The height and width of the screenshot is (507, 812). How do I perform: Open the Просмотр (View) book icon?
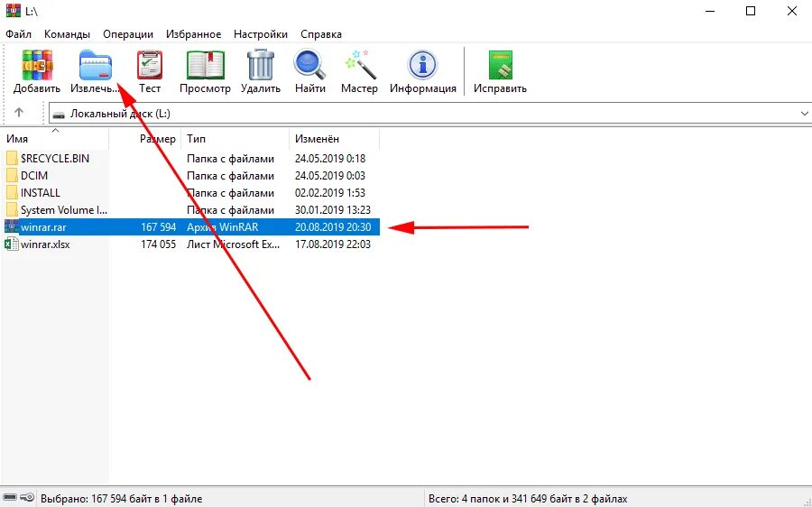205,65
